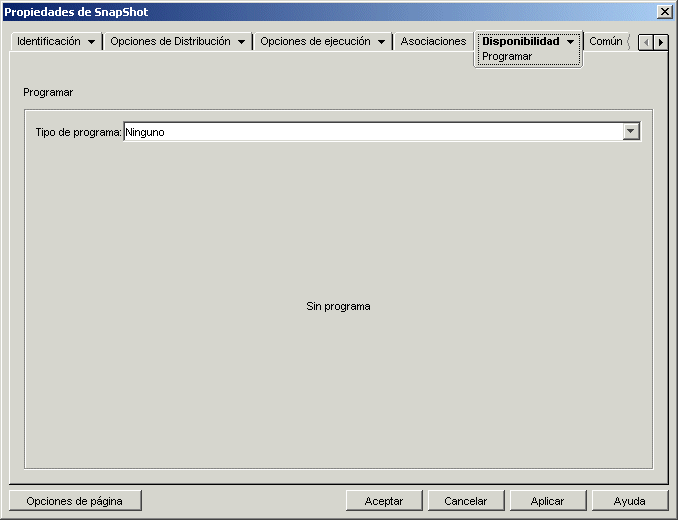Open help with Ayuda button

(630, 501)
